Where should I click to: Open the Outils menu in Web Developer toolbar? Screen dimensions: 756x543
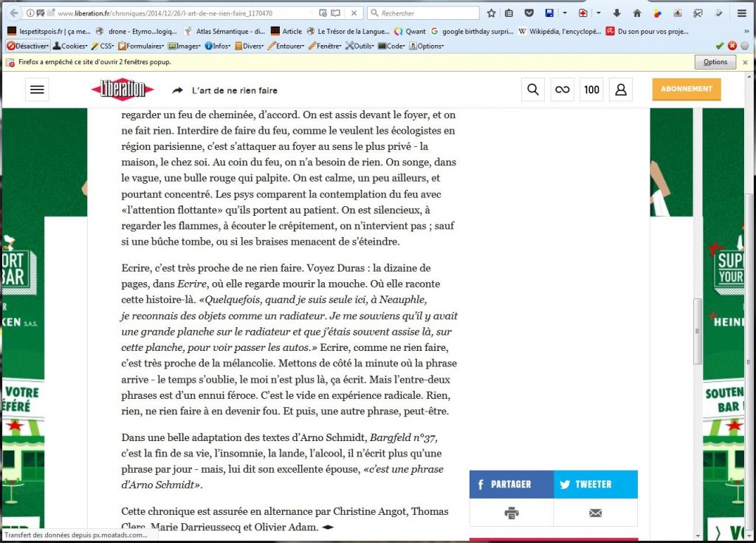pos(360,46)
